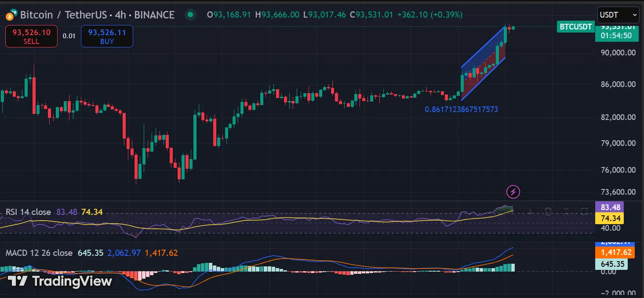The width and height of the screenshot is (644, 298).
Task: Click the close price C93,531.01 value
Action: click(x=371, y=15)
